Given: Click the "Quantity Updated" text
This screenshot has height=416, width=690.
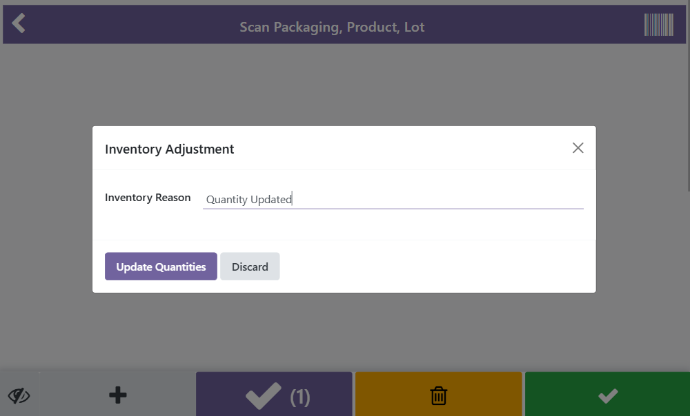Looking at the screenshot, I should [248, 199].
